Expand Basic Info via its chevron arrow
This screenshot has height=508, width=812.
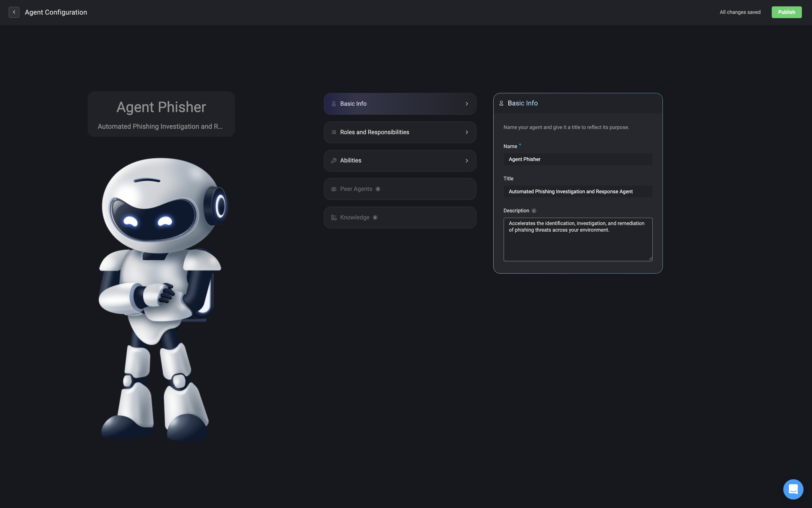(466, 104)
